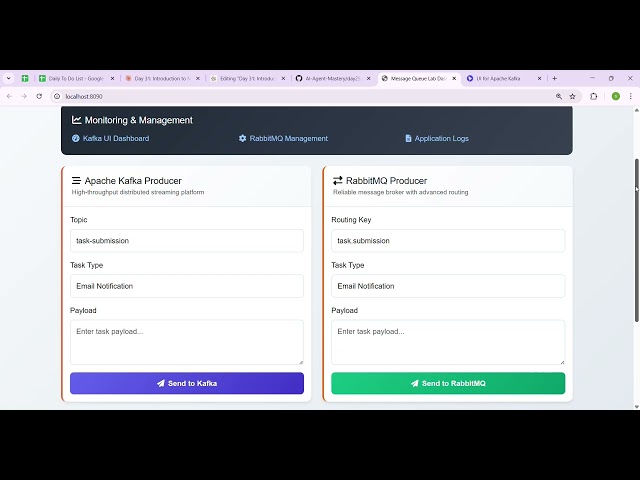Image resolution: width=640 pixels, height=480 pixels.
Task: Switch to Day 31 Introduction tab
Action: click(x=160, y=78)
